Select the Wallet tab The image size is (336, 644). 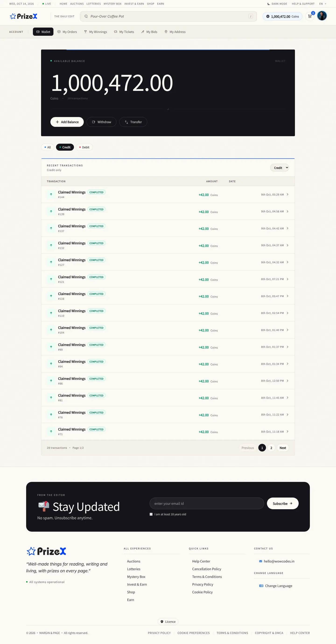43,32
